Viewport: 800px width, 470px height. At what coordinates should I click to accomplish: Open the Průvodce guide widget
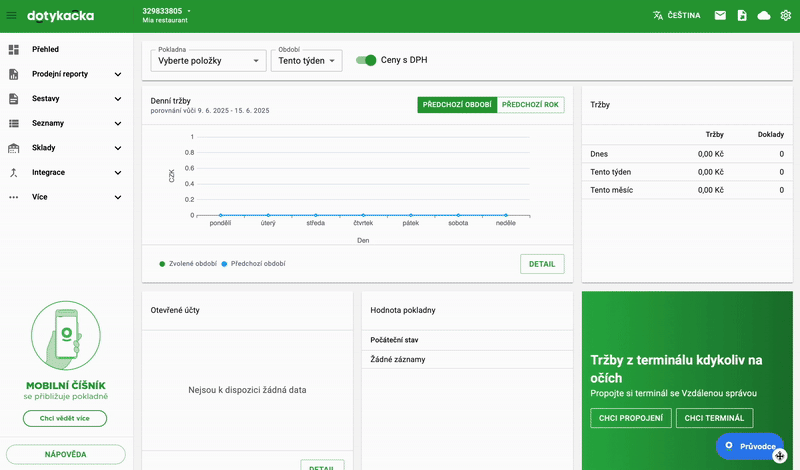coord(750,446)
